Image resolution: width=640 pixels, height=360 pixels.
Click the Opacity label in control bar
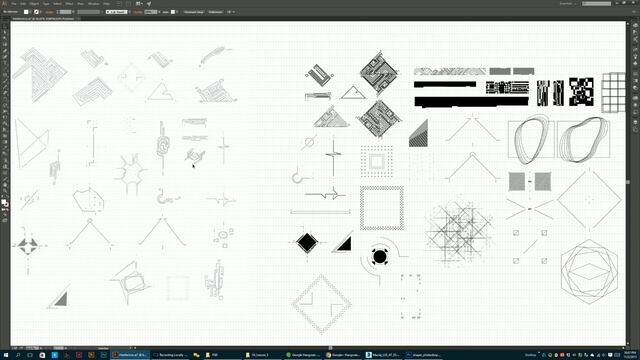coord(138,12)
